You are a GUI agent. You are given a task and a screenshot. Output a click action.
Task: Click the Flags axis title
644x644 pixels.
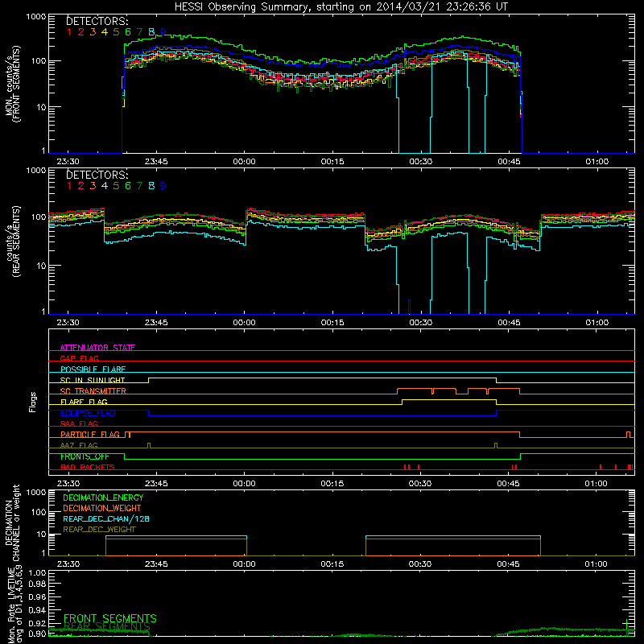click(x=33, y=402)
